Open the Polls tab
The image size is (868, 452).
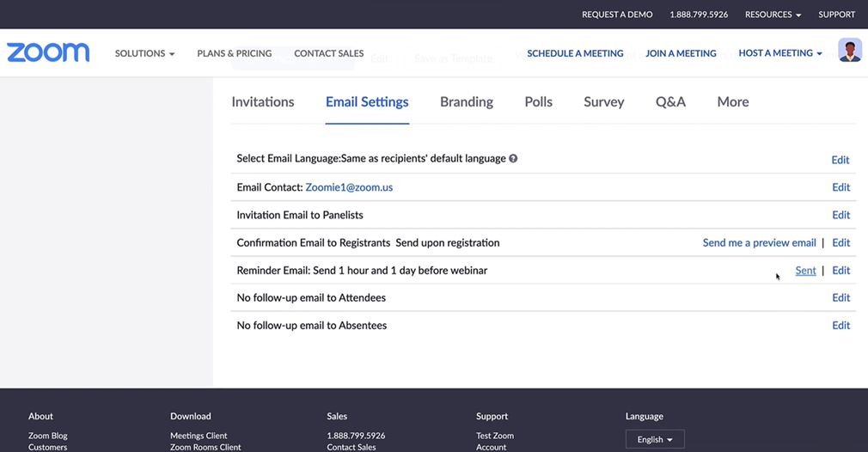click(x=539, y=101)
